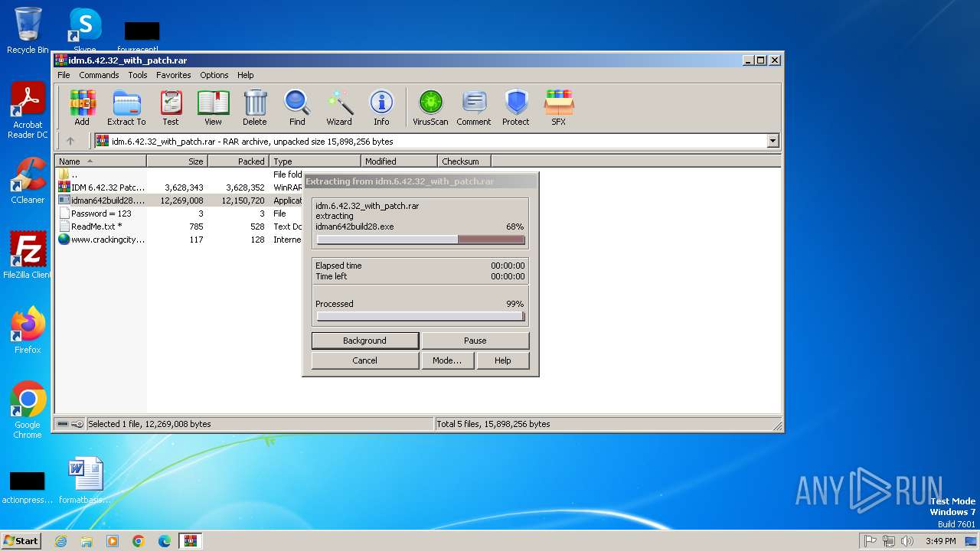Show archive Info

(x=381, y=107)
